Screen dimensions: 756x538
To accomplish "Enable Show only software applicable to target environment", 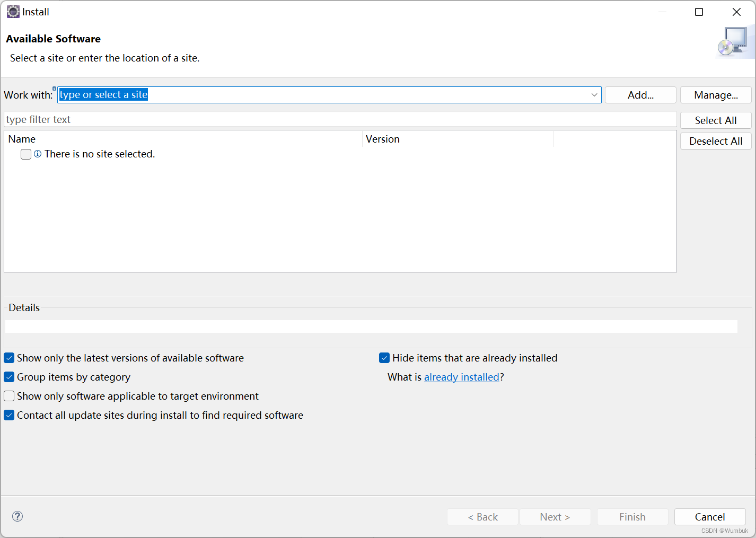I will pyautogui.click(x=9, y=396).
